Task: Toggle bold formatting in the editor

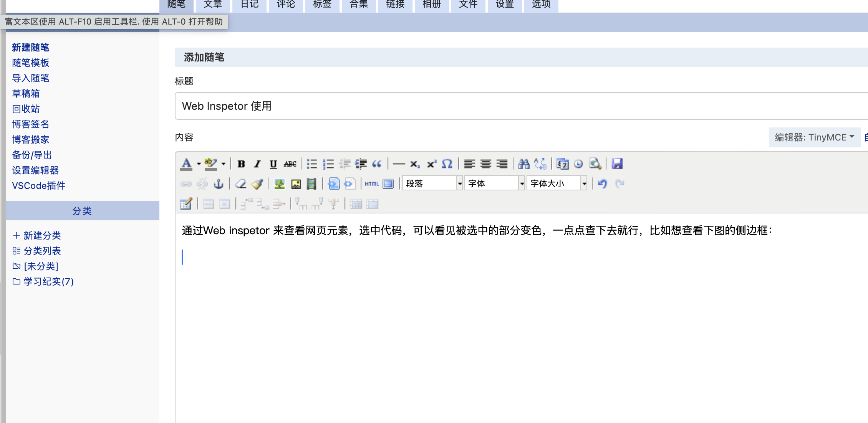Action: tap(241, 164)
